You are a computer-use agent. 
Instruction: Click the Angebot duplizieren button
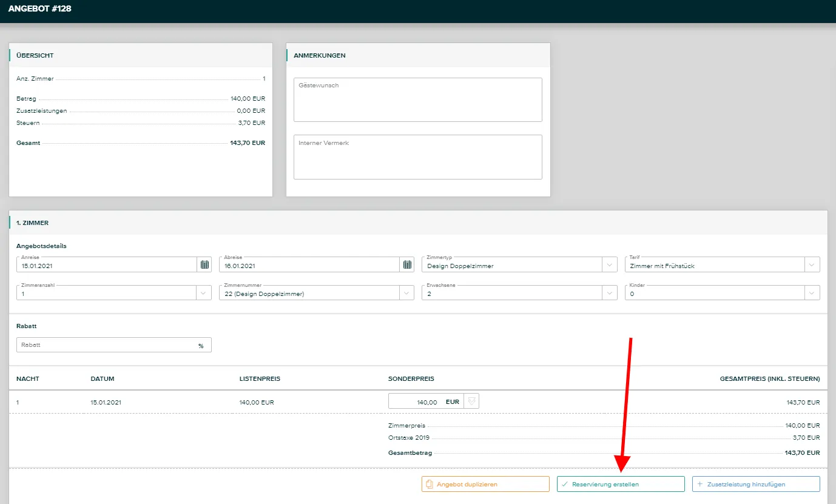485,484
